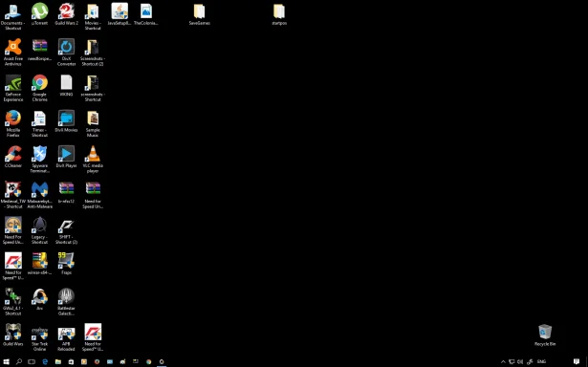Screen dimensions: 588x367
Task: Select the Medieval_TW - Shortcut icon
Action: click(13, 194)
